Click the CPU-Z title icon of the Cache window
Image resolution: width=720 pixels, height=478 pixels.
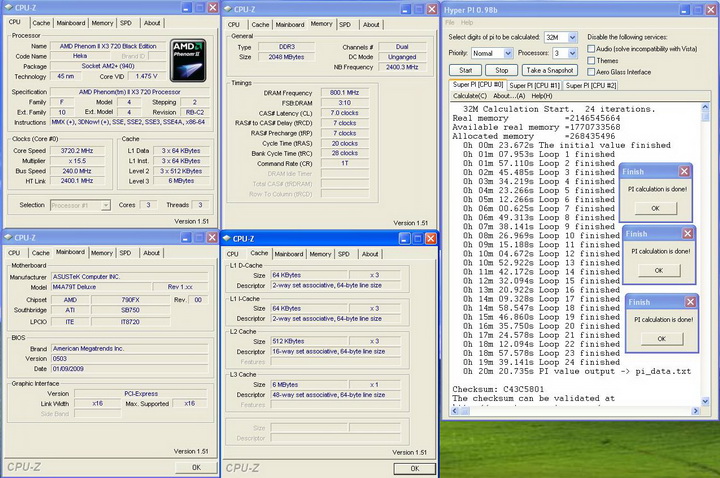pos(227,238)
